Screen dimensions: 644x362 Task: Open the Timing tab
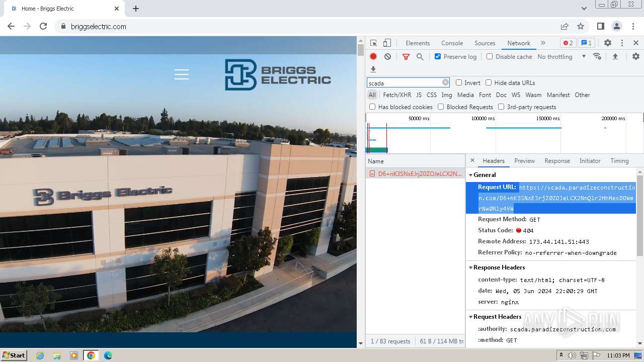tap(619, 161)
